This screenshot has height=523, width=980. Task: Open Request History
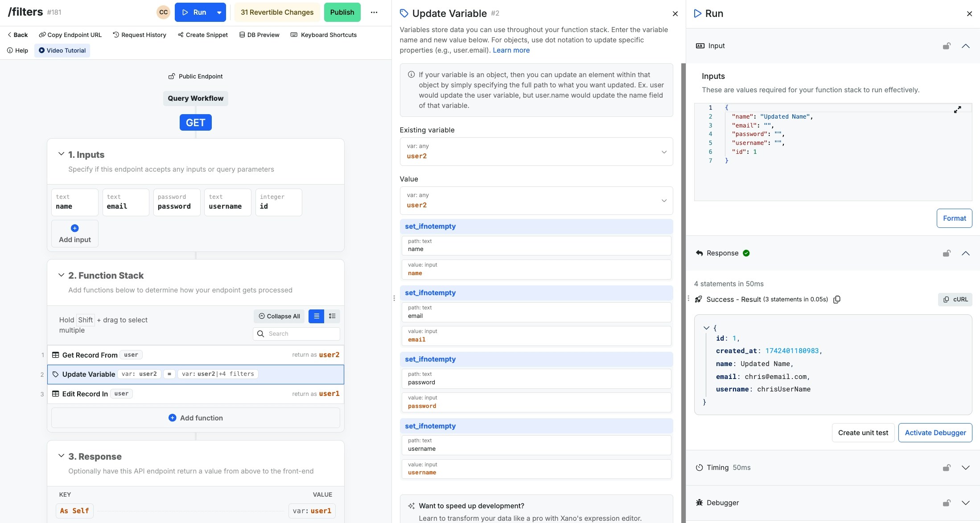pyautogui.click(x=139, y=35)
